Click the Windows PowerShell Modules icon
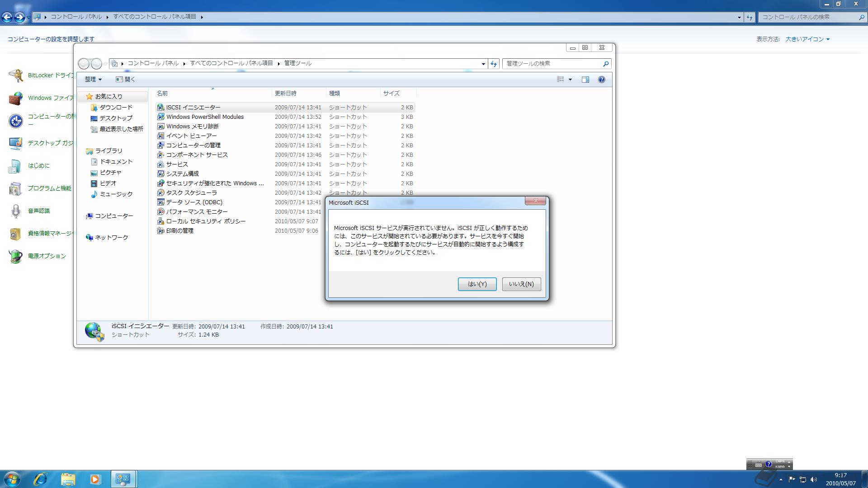The height and width of the screenshot is (488, 868). point(160,117)
